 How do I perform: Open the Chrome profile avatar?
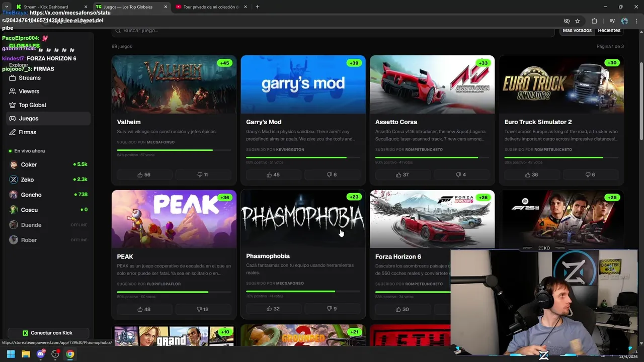(x=624, y=21)
